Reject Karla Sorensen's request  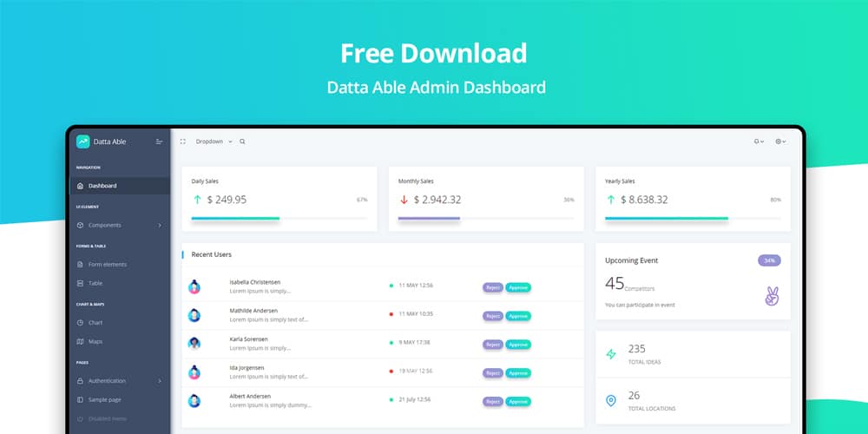(x=493, y=345)
